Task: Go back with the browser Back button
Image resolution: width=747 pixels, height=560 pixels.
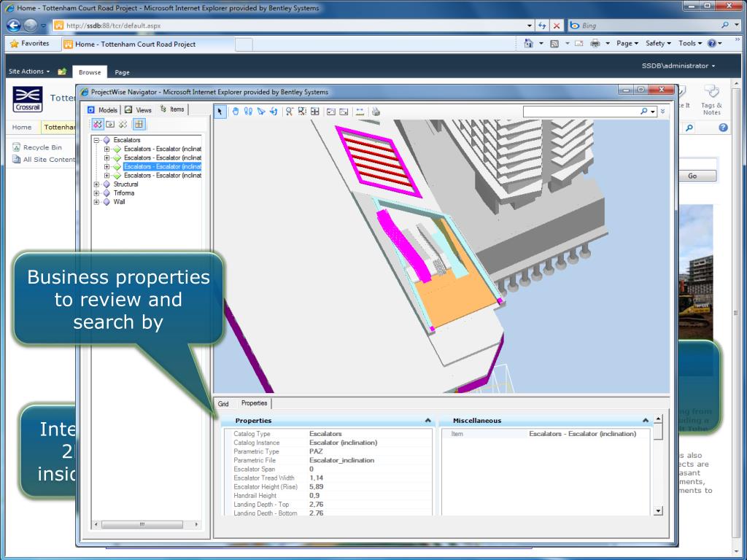Action: tap(14, 26)
